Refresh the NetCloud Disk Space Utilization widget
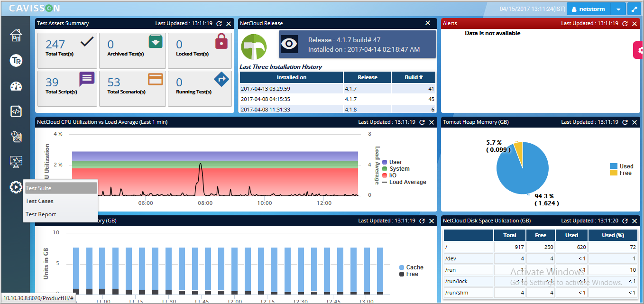The width and height of the screenshot is (644, 304). 625,221
